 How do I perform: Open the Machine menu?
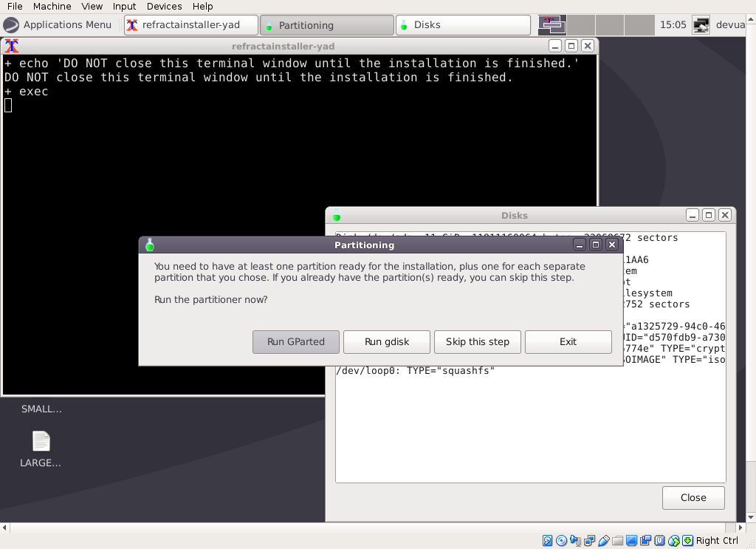[x=52, y=6]
